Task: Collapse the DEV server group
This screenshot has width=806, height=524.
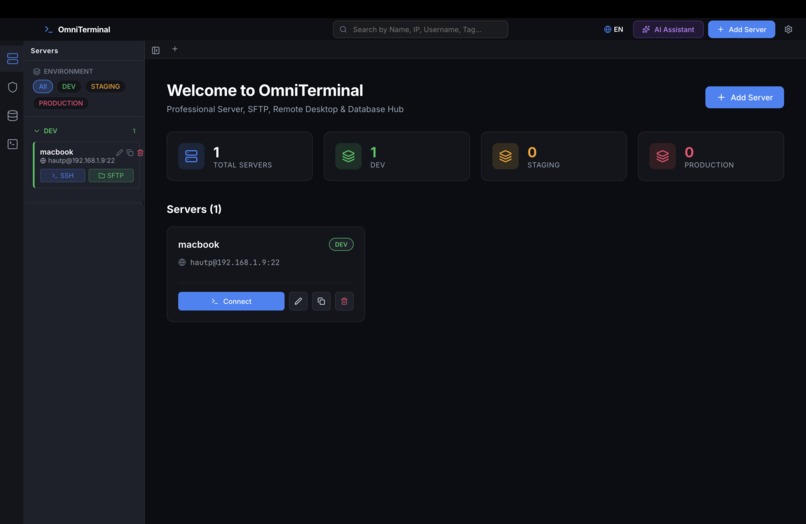Action: [x=36, y=131]
